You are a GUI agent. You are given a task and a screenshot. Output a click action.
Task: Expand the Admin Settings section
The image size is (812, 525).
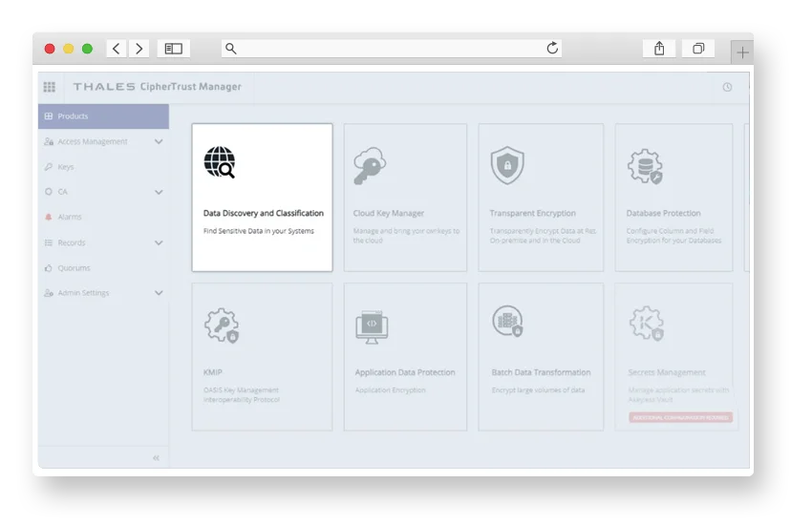point(159,293)
